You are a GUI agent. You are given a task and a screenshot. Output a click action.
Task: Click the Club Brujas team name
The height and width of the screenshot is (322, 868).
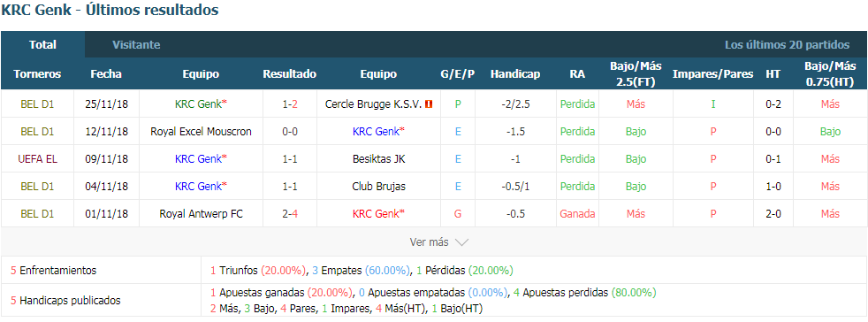point(378,187)
